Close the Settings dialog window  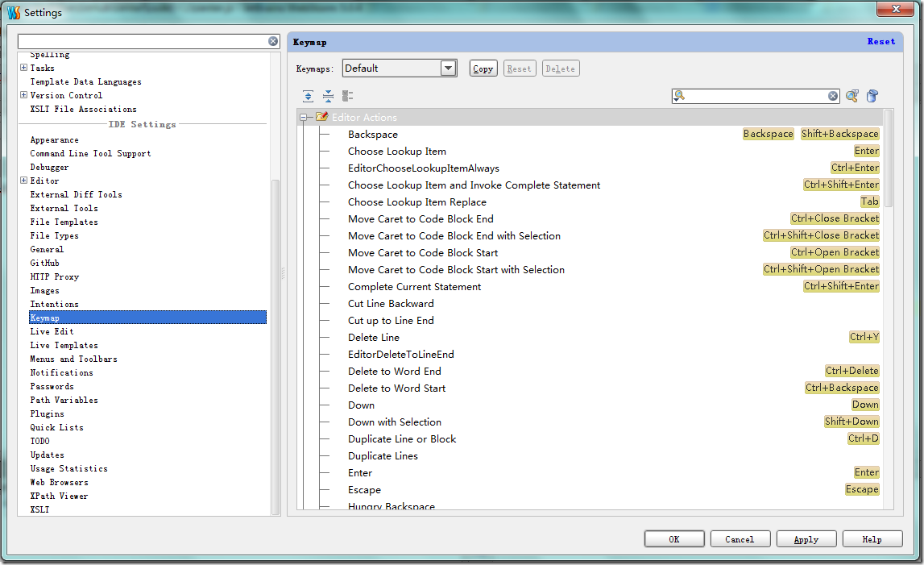click(896, 9)
